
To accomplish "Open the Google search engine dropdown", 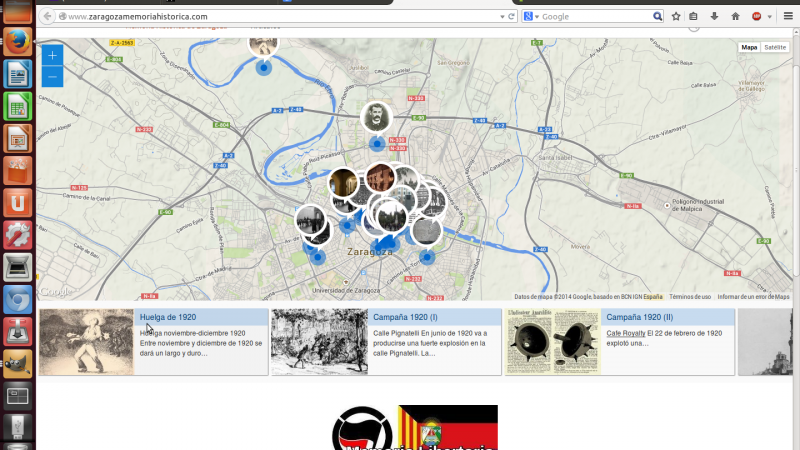I will [532, 17].
